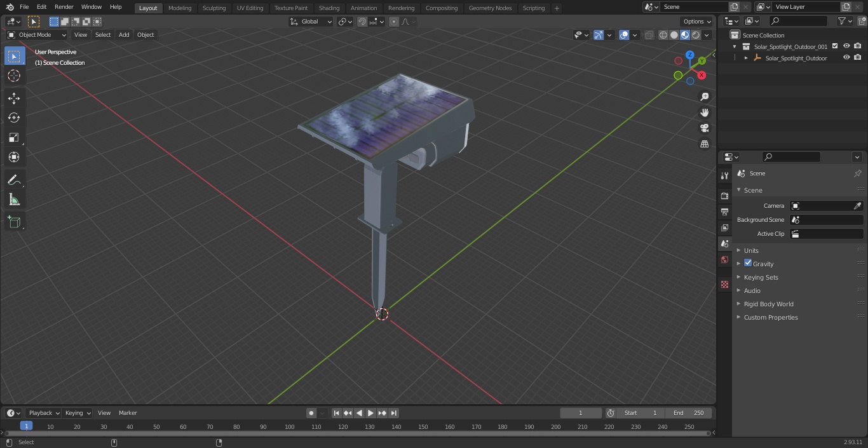Open the Render properties tab
This screenshot has height=448, width=868.
coord(724,196)
